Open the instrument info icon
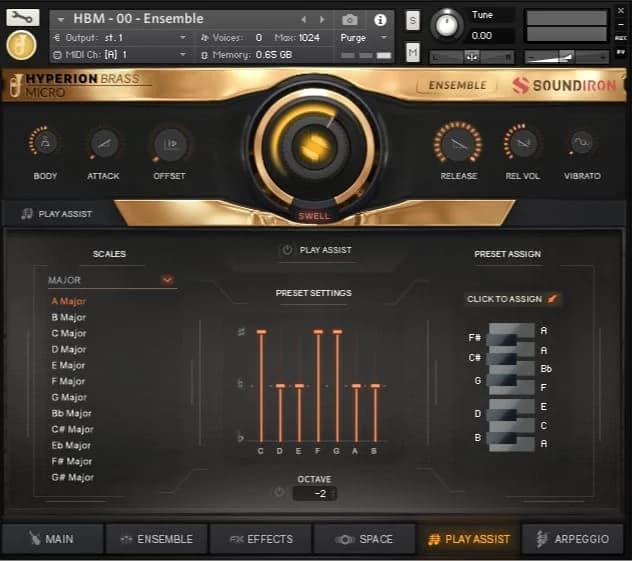 tap(380, 19)
